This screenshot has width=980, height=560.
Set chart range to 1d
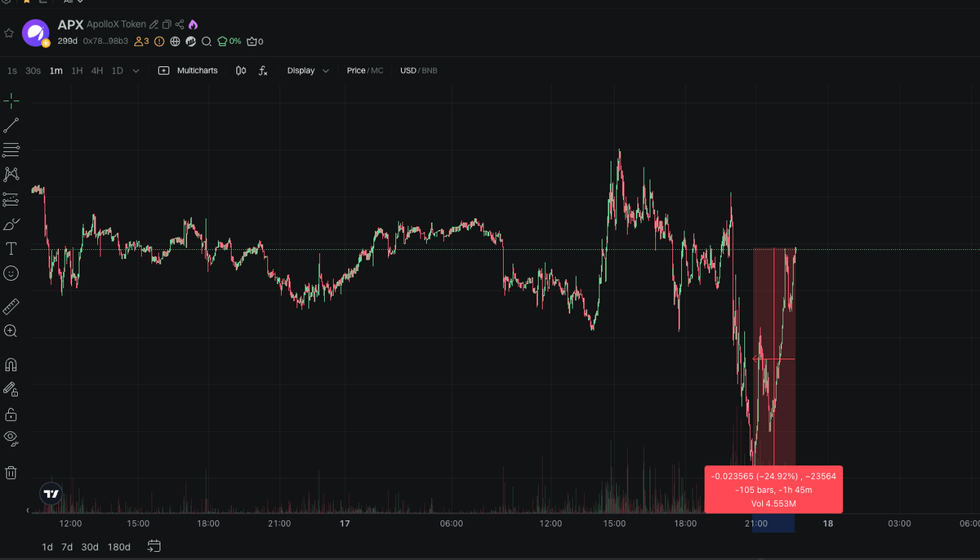(x=47, y=547)
